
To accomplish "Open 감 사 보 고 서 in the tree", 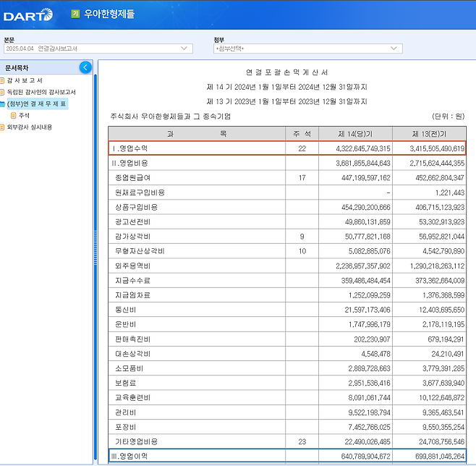I will click(25, 80).
